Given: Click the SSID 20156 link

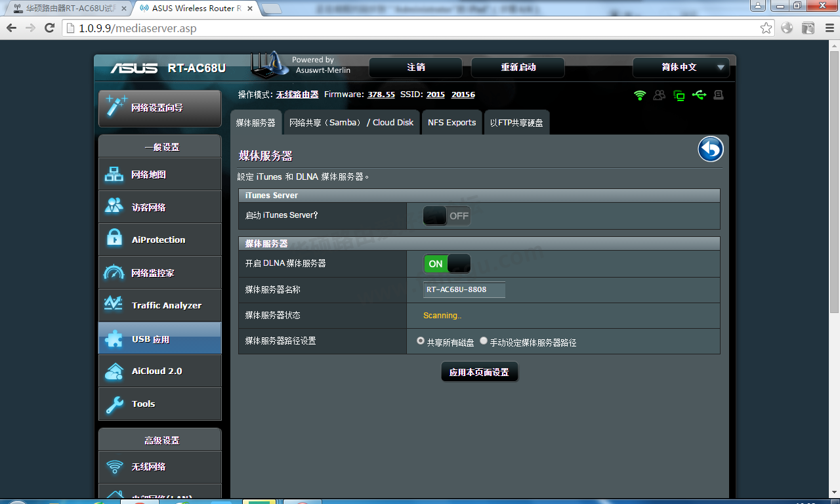Looking at the screenshot, I should pyautogui.click(x=463, y=94).
